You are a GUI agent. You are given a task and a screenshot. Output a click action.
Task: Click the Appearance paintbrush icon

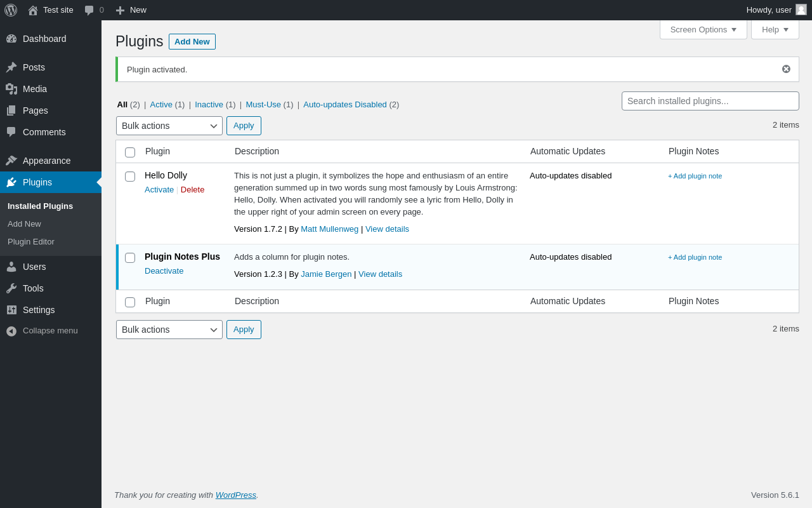pos(11,161)
